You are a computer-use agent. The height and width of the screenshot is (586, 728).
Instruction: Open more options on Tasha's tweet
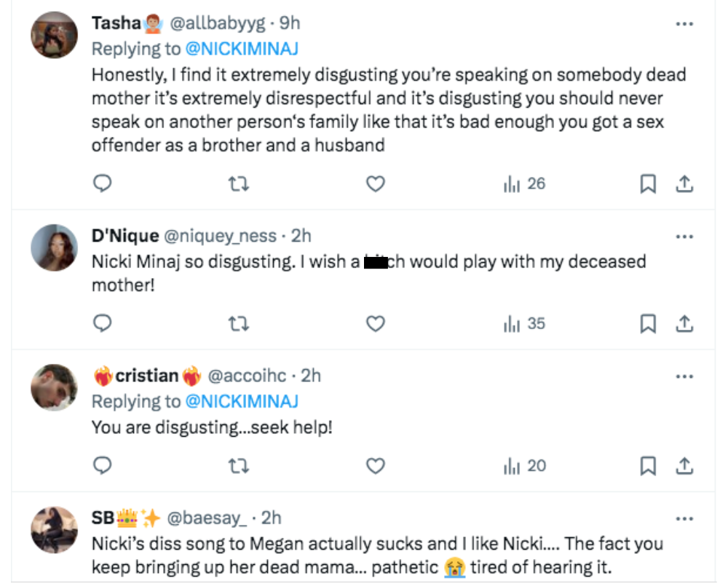(684, 24)
